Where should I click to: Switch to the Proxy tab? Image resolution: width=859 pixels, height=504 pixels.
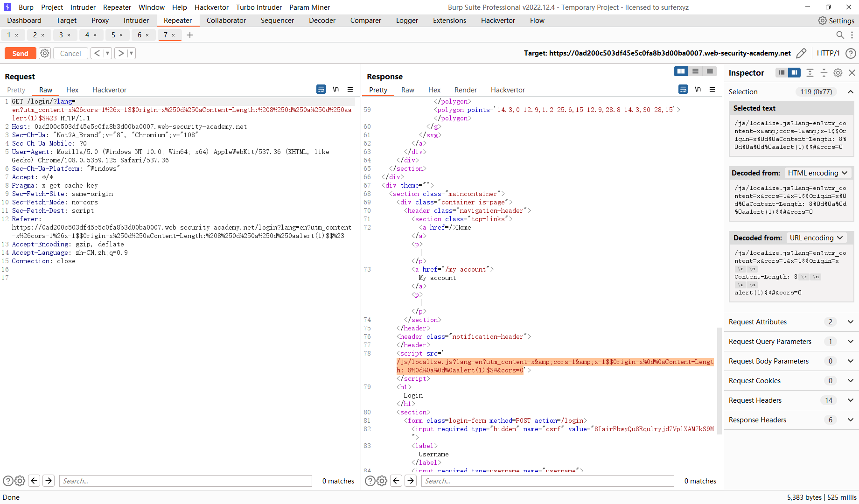click(x=100, y=21)
